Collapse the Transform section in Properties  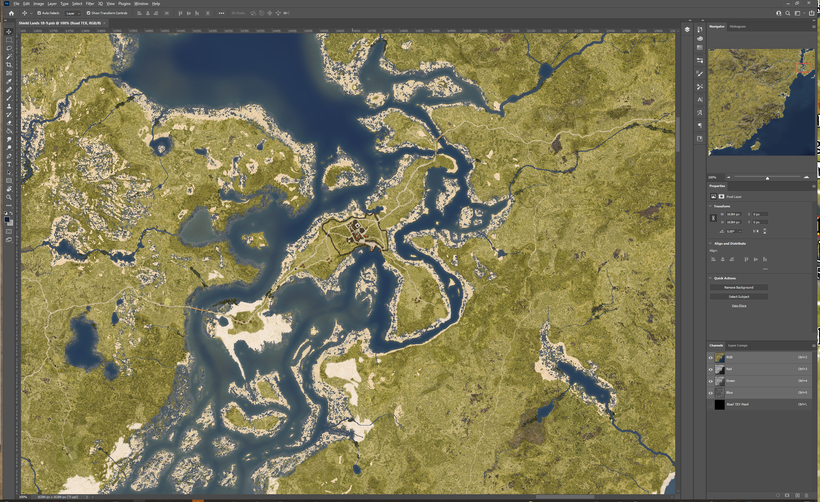click(x=711, y=207)
